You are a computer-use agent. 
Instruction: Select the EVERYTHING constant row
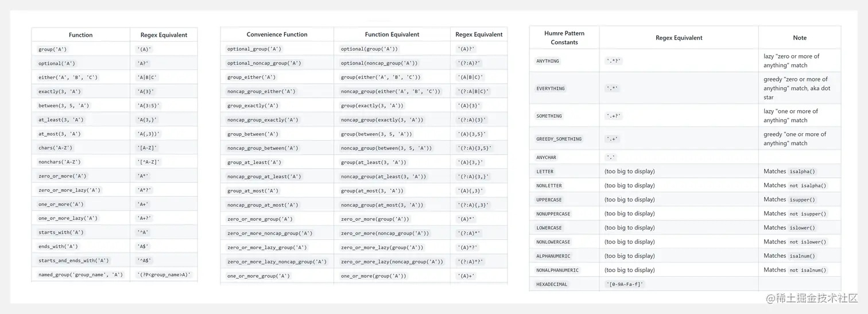[685, 88]
